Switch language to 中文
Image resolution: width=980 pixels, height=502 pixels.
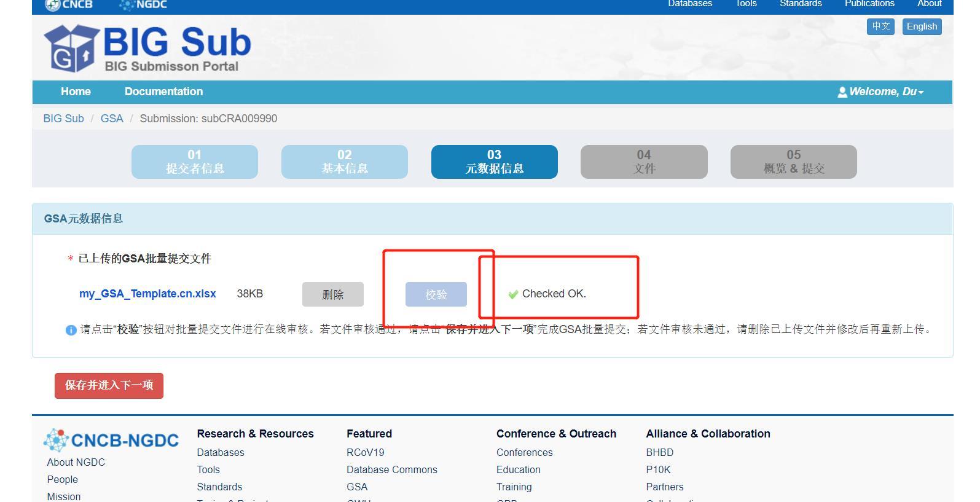tap(880, 26)
